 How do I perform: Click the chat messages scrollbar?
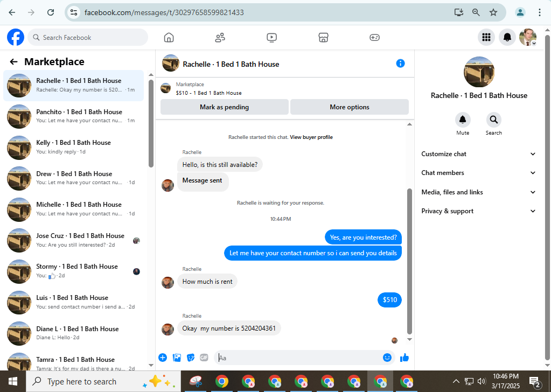tap(409, 261)
